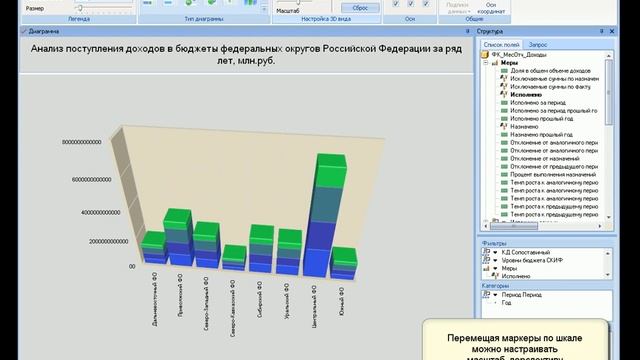
Task: Open the Меры dropdown arrow in Фильтры
Action: point(495,269)
